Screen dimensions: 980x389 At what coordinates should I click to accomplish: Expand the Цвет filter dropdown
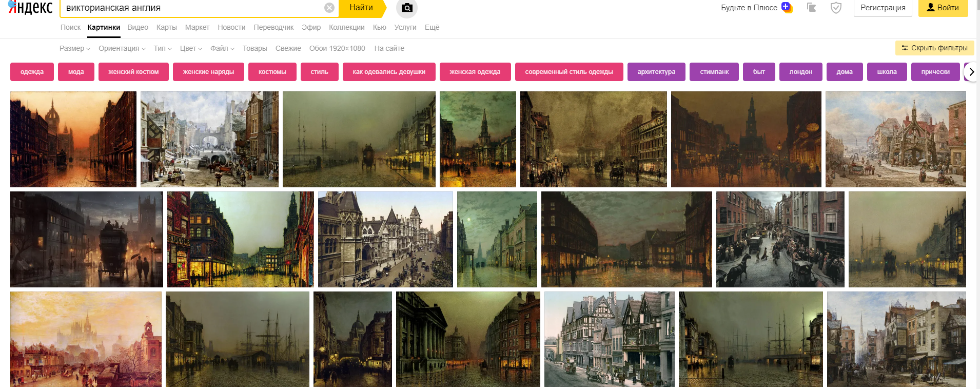[x=191, y=48]
